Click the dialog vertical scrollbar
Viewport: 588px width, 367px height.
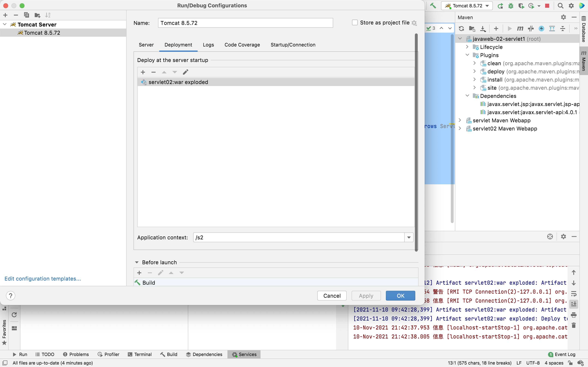point(416,143)
